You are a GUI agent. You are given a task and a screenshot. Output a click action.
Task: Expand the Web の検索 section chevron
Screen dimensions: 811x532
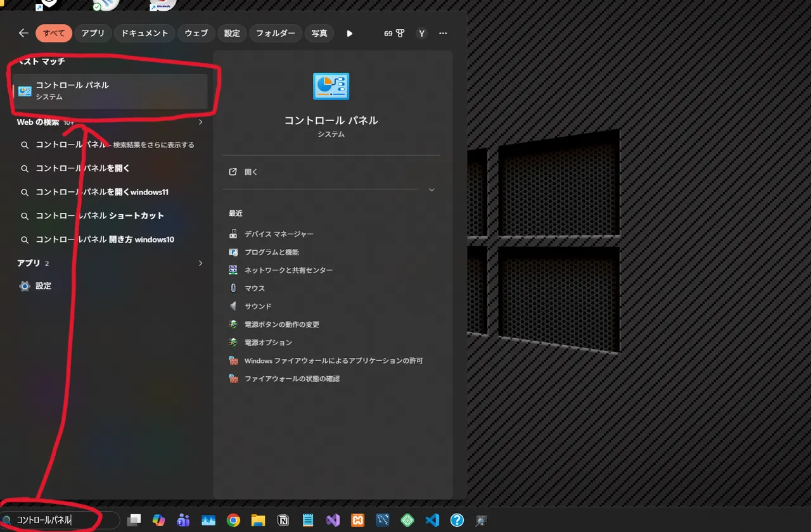click(x=200, y=122)
